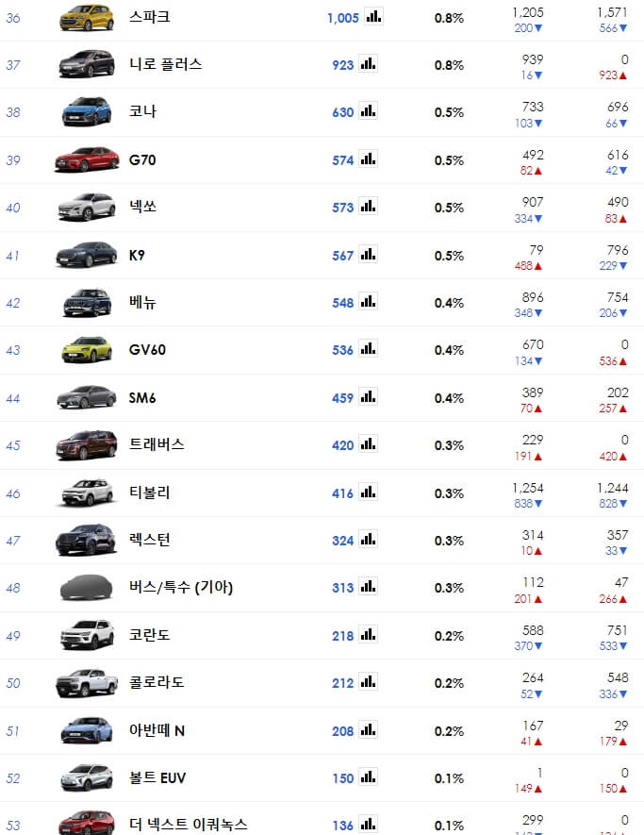Open the K9 model link

pos(137,255)
